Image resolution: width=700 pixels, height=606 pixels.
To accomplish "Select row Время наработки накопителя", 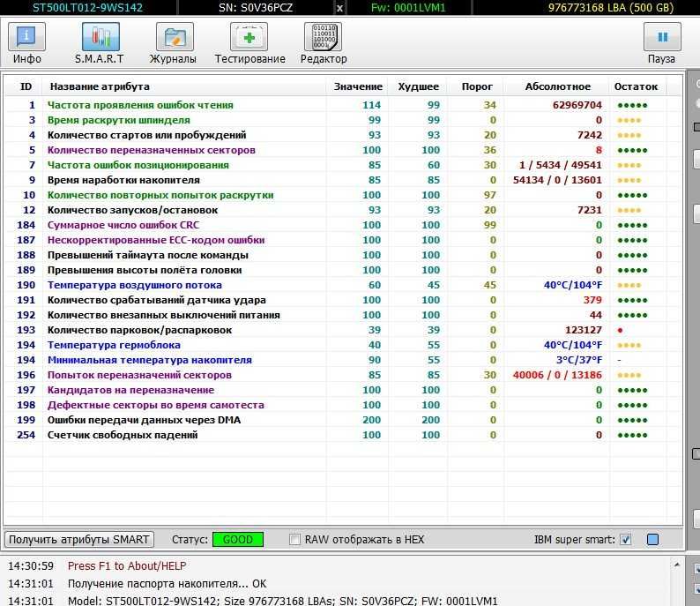I will tap(344, 180).
